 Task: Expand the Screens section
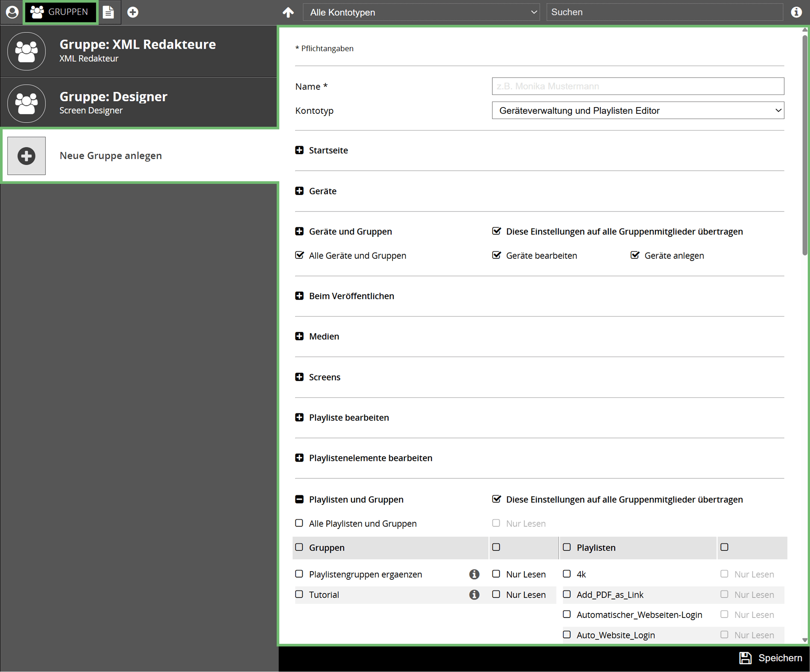(x=299, y=377)
